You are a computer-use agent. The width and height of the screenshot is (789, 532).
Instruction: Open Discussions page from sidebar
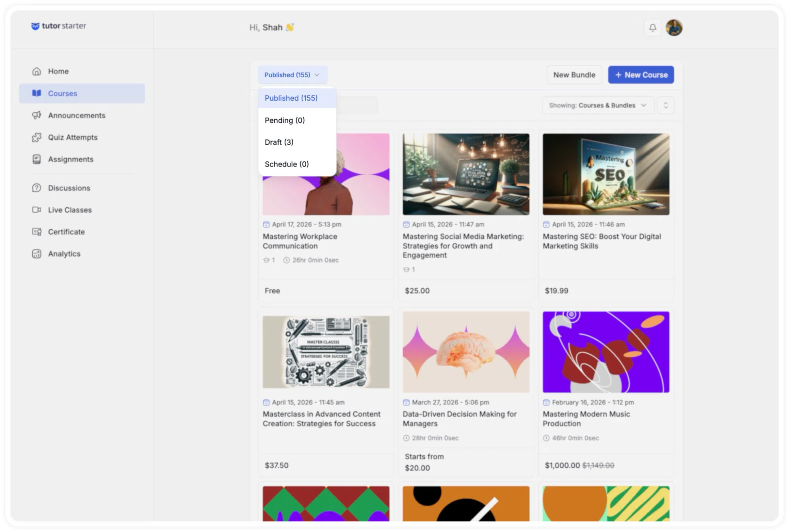click(x=82, y=188)
